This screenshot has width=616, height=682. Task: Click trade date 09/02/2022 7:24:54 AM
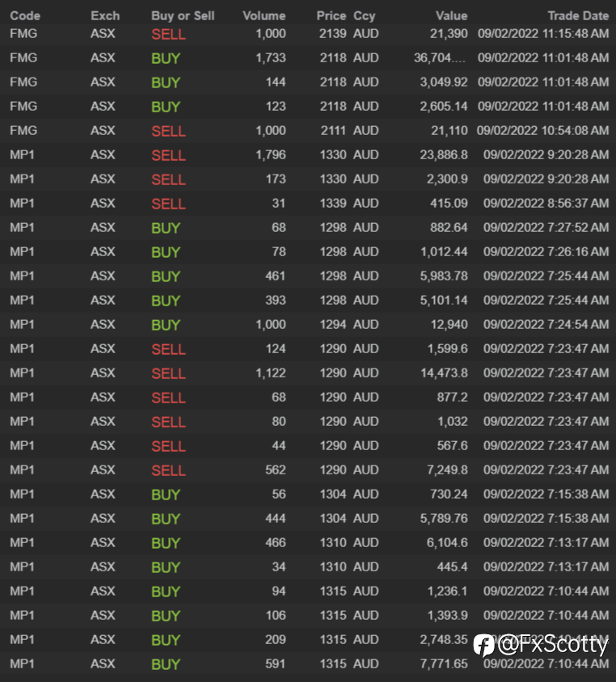pyautogui.click(x=546, y=325)
